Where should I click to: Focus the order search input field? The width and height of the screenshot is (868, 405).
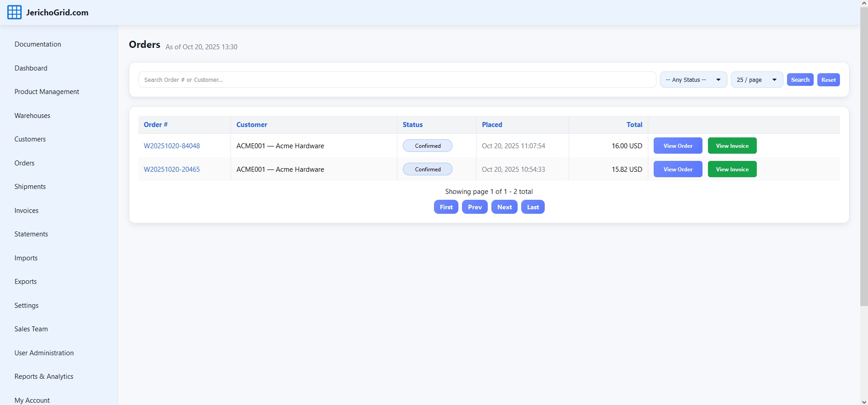coord(397,80)
